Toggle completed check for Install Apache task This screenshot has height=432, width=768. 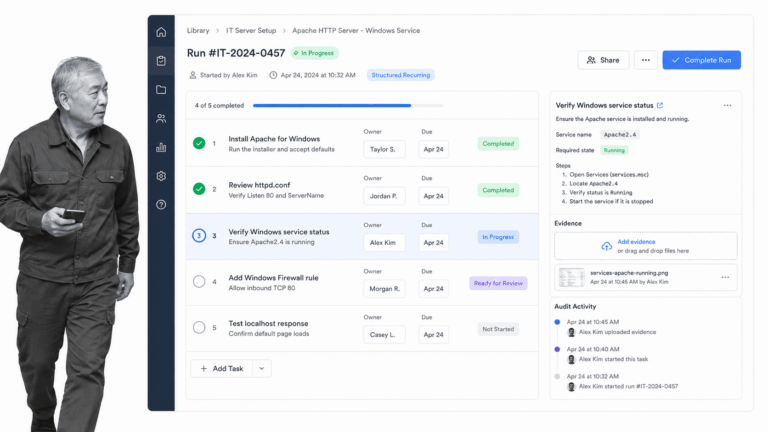coord(199,143)
